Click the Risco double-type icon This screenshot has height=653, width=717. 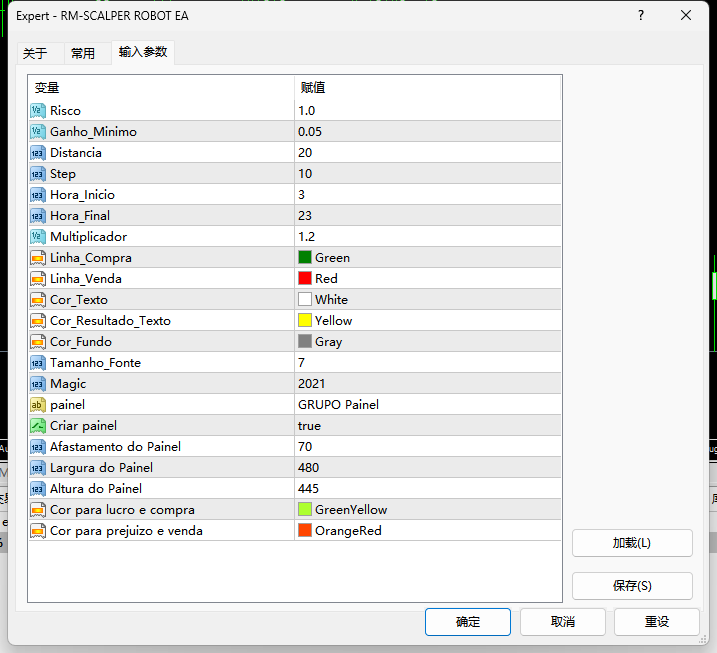click(38, 111)
